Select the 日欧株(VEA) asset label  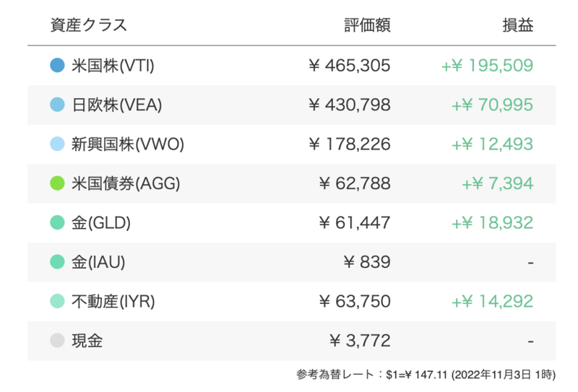(x=117, y=105)
